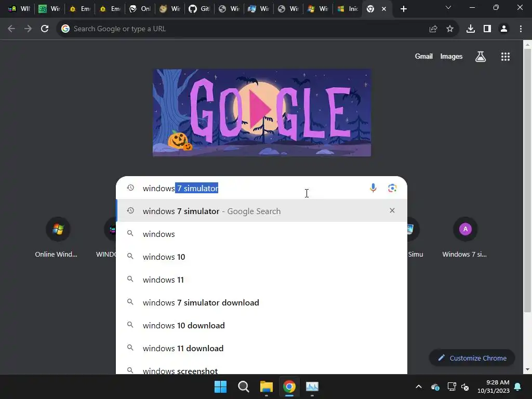Image resolution: width=532 pixels, height=399 pixels.
Task: Select 'windows 7 simulator - Google Search' suggestion
Action: coord(262,211)
